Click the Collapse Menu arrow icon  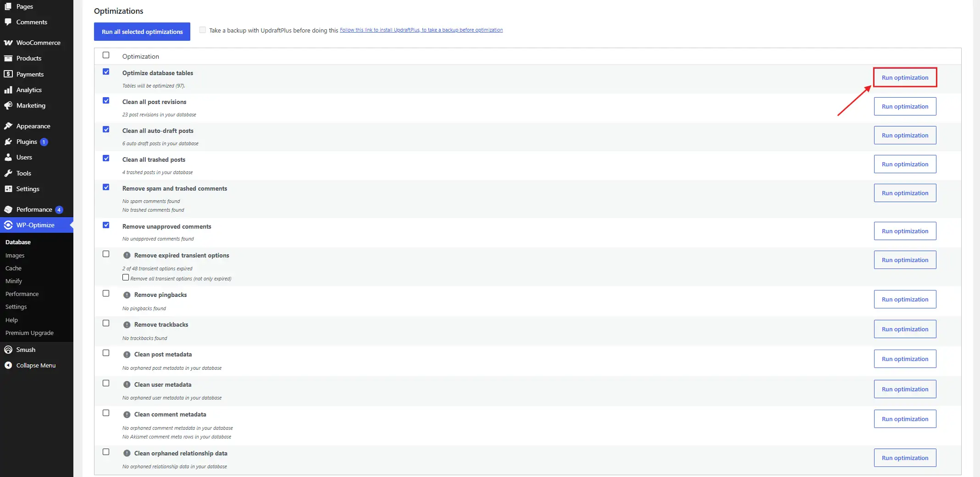(x=8, y=365)
